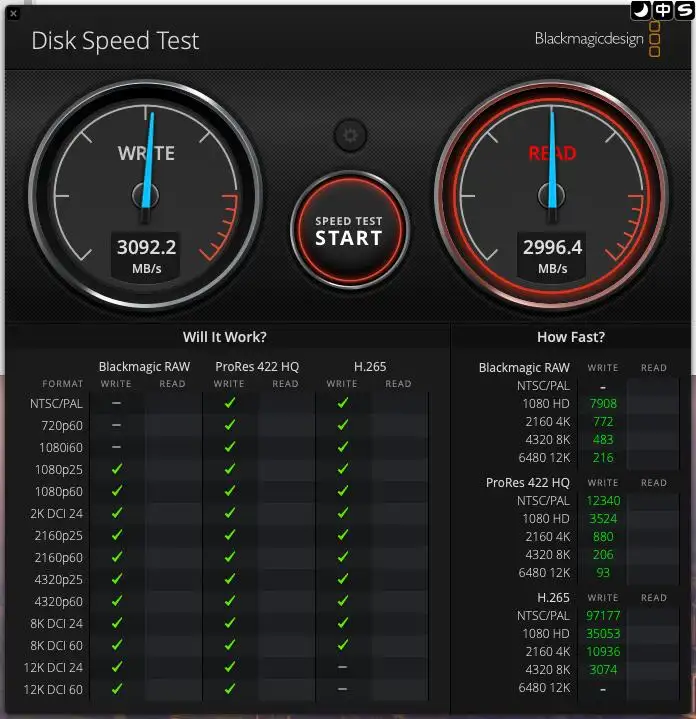Click the 3092.2 MB/s write speed readout

click(147, 255)
